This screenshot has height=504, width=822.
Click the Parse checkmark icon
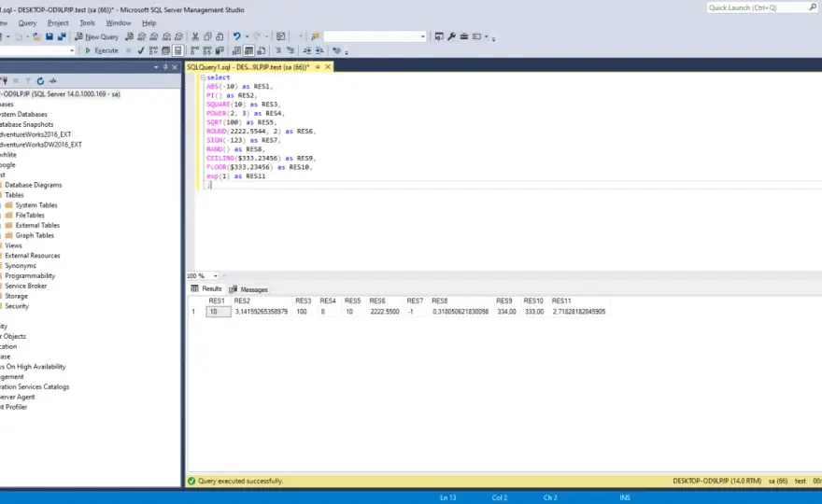(140, 50)
